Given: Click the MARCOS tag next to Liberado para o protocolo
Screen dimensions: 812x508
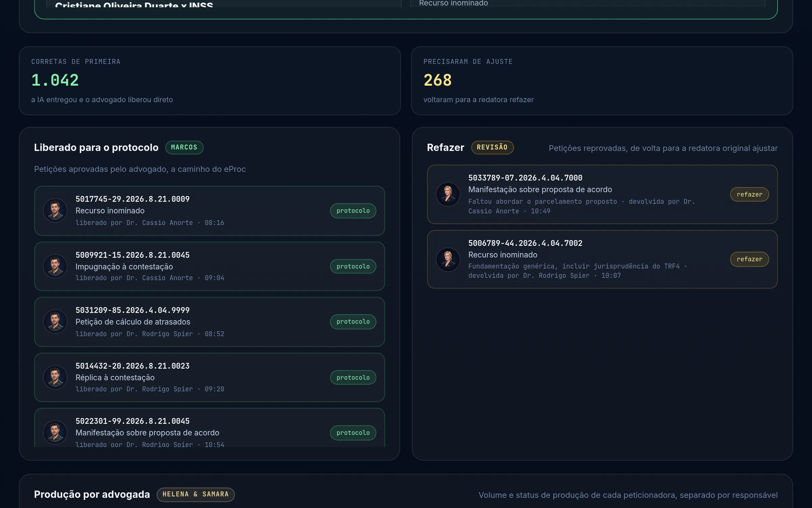Looking at the screenshot, I should coord(184,147).
